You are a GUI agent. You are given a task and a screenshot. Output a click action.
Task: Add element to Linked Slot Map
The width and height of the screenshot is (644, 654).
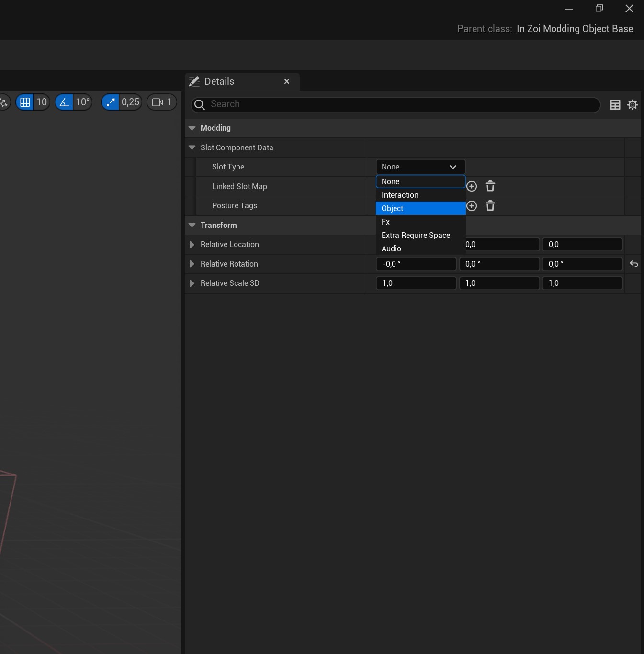(472, 186)
